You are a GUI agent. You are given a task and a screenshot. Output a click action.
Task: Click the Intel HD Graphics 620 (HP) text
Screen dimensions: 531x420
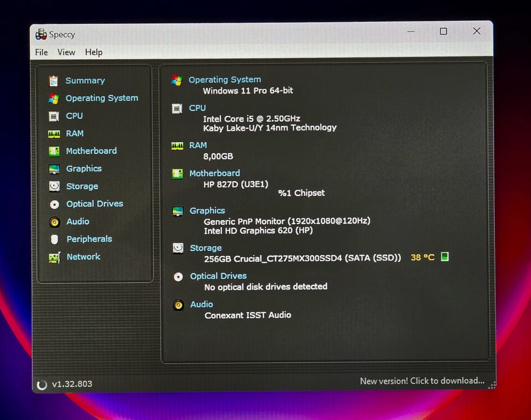(x=258, y=231)
